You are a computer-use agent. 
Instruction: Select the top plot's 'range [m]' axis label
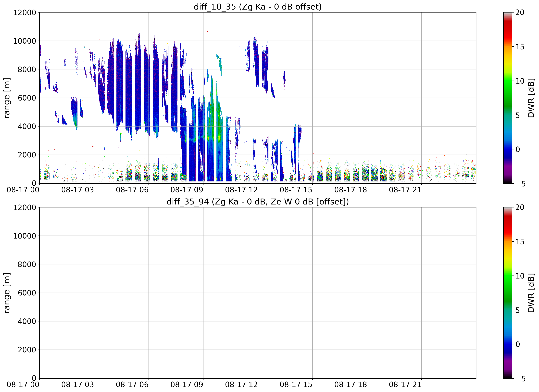7,98
